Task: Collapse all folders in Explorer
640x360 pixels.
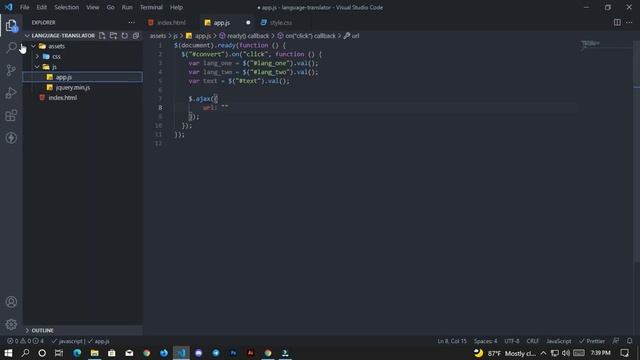Action: point(136,36)
